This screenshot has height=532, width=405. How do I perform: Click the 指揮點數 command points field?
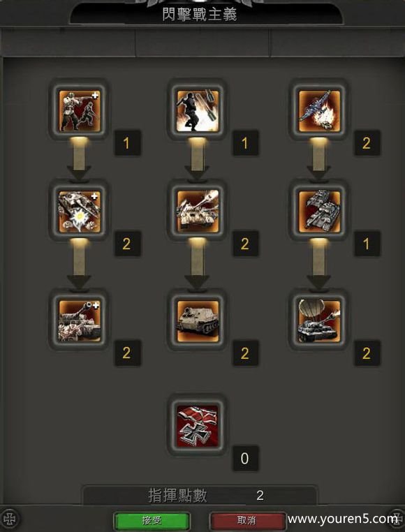point(200,496)
